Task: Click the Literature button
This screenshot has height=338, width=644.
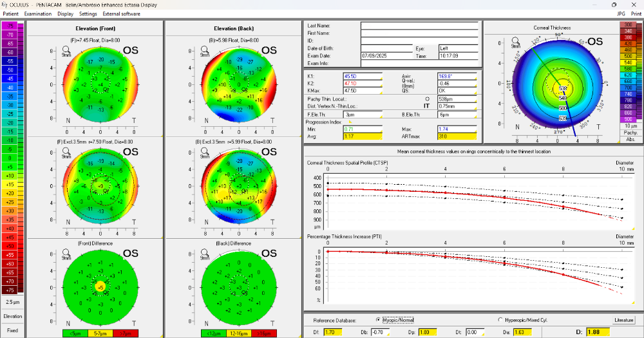Action: pos(623,319)
